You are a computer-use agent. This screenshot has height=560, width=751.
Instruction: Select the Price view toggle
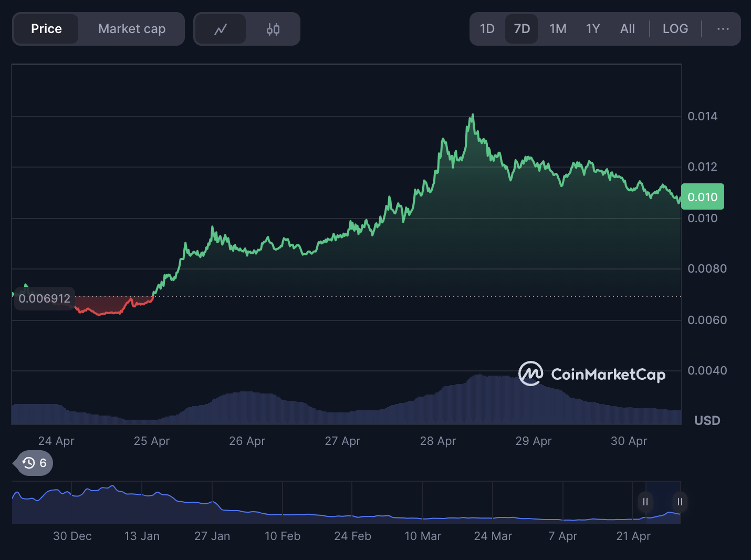click(46, 29)
